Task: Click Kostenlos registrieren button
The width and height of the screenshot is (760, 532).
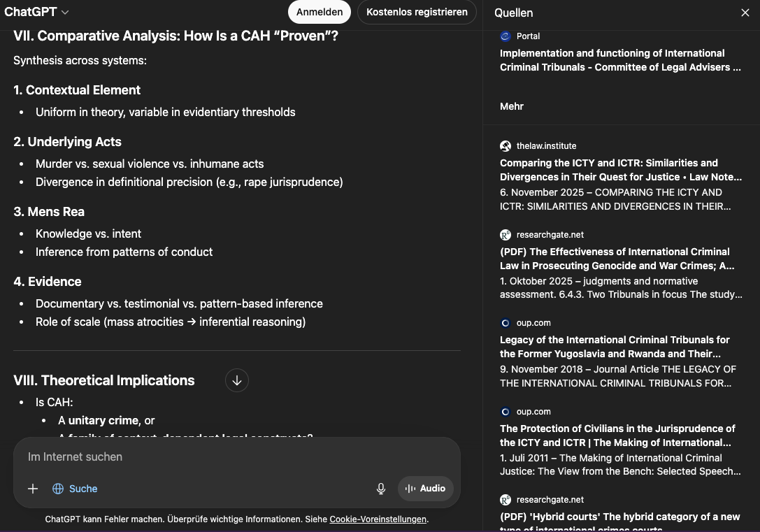Action: [417, 12]
